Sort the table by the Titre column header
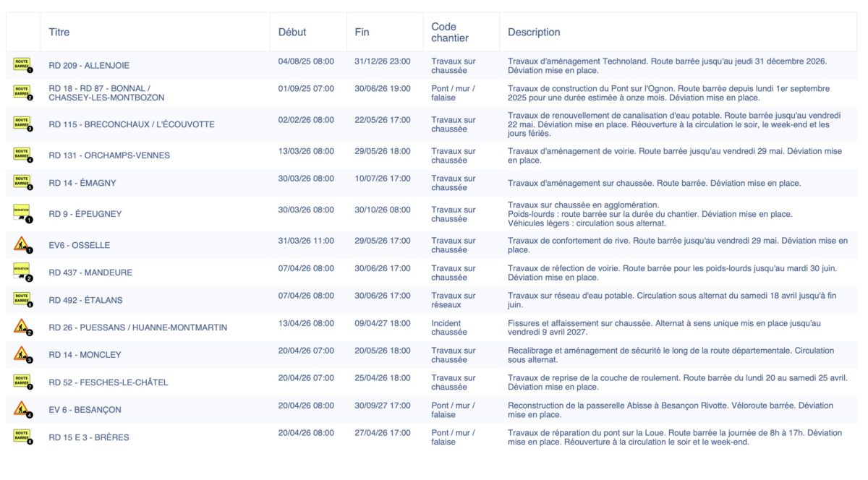Viewport: 868px width, 480px height. [x=59, y=32]
